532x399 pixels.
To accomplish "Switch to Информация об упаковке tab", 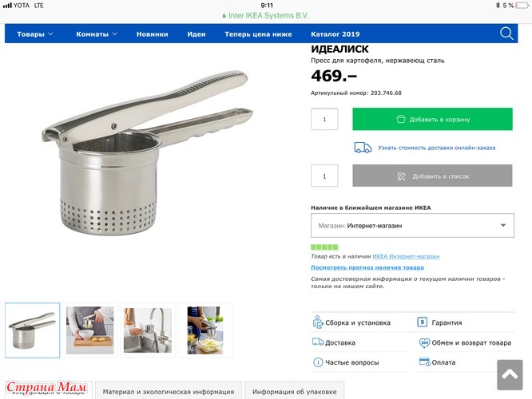I will 294,391.
